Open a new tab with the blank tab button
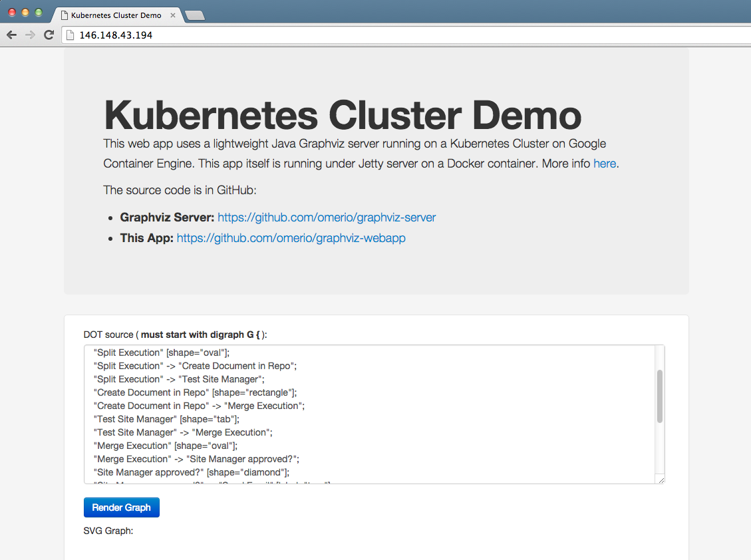Image resolution: width=751 pixels, height=560 pixels. point(195,16)
